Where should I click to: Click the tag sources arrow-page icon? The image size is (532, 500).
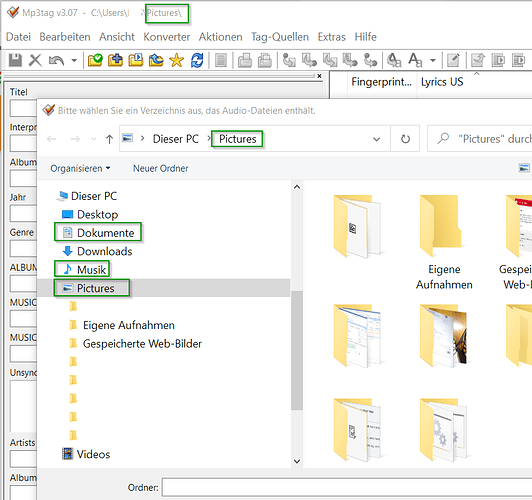tap(478, 60)
